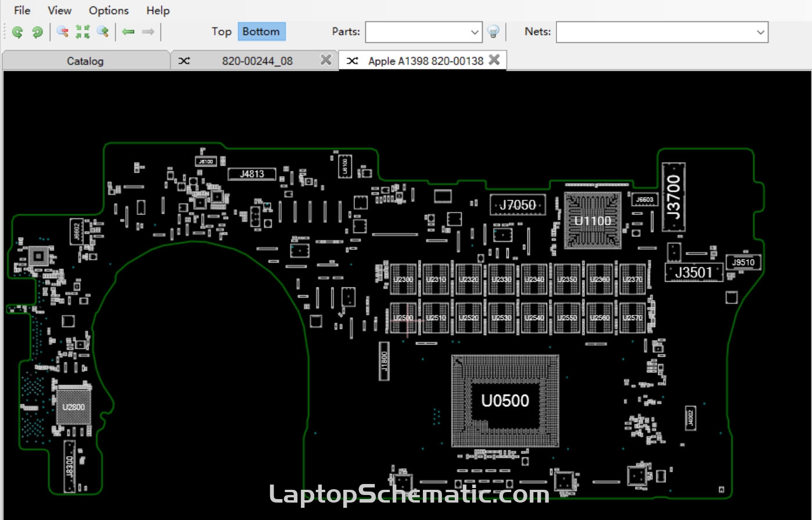Go back with the green left arrow
The image size is (812, 520).
pos(128,32)
